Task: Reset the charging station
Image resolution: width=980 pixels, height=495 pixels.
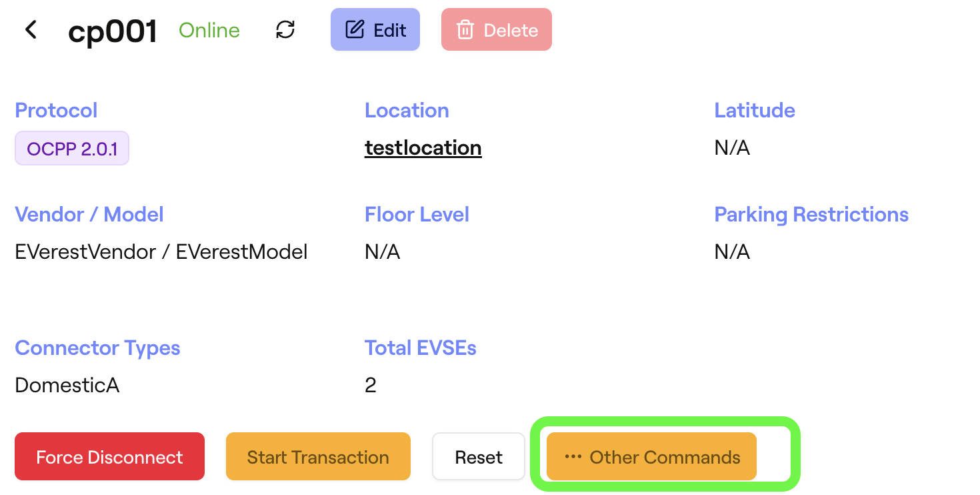Action: [x=479, y=457]
